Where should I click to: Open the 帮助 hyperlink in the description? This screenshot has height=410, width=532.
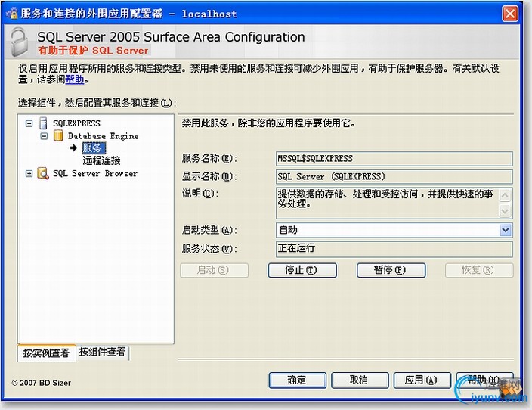pyautogui.click(x=74, y=79)
